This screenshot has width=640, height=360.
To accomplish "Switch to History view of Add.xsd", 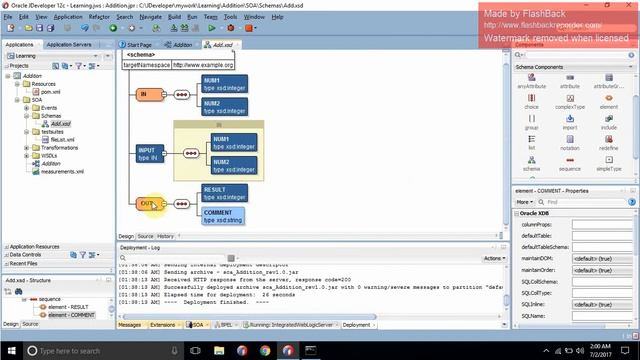I will coord(165,236).
